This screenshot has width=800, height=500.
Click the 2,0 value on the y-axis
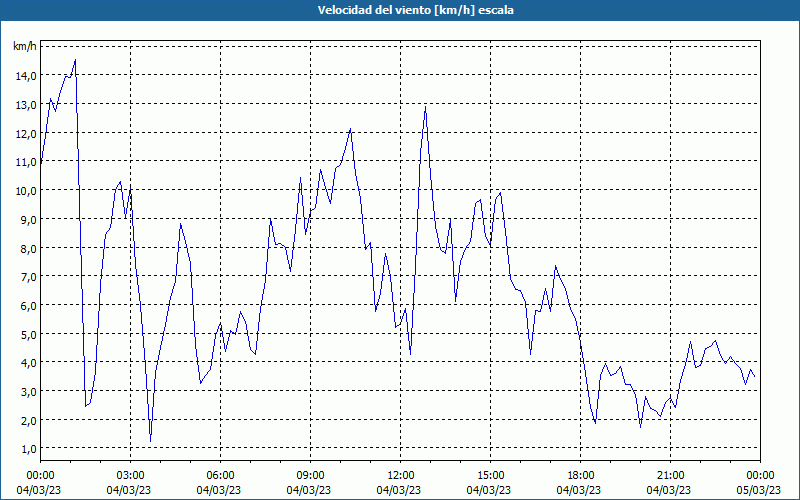(28, 420)
